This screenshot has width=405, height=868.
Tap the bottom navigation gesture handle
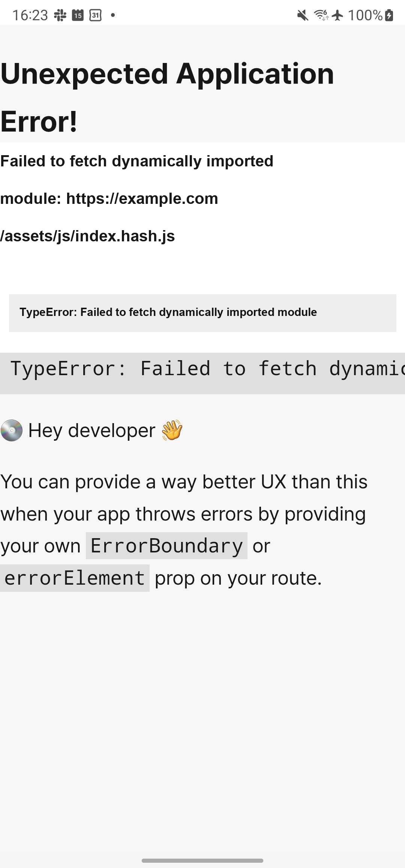point(202,861)
